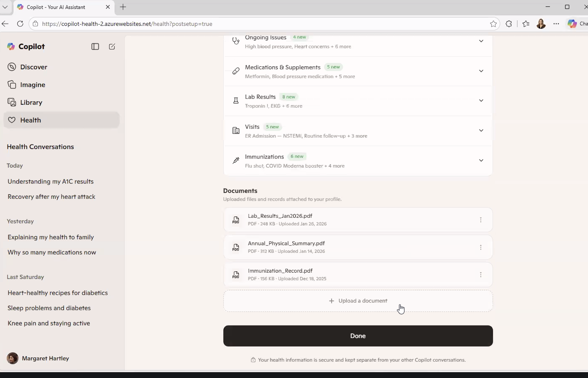Expand Medications & Supplements chevron
Screen dimensions: 588x378
tap(481, 71)
